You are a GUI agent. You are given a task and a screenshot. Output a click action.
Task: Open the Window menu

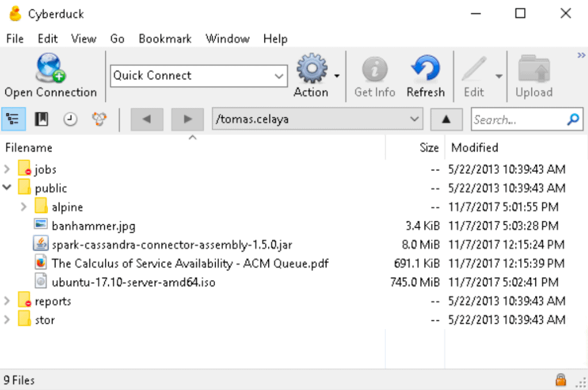point(227,38)
